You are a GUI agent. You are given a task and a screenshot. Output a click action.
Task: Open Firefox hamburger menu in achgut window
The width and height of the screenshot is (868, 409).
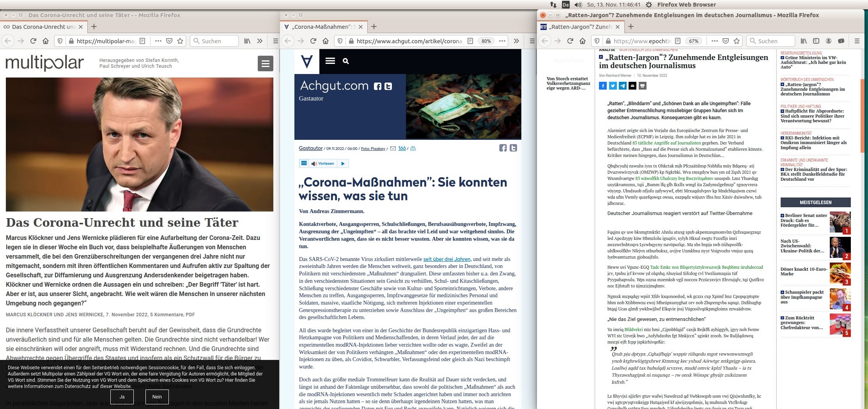(x=532, y=41)
